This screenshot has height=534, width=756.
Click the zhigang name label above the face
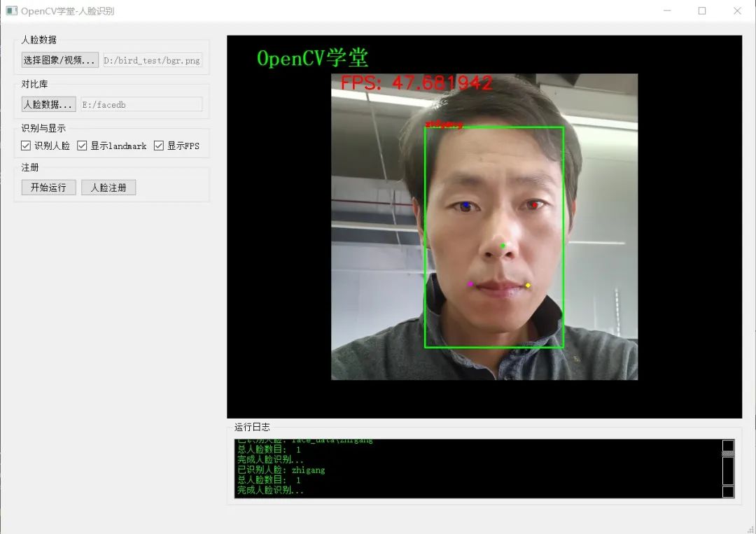(444, 124)
